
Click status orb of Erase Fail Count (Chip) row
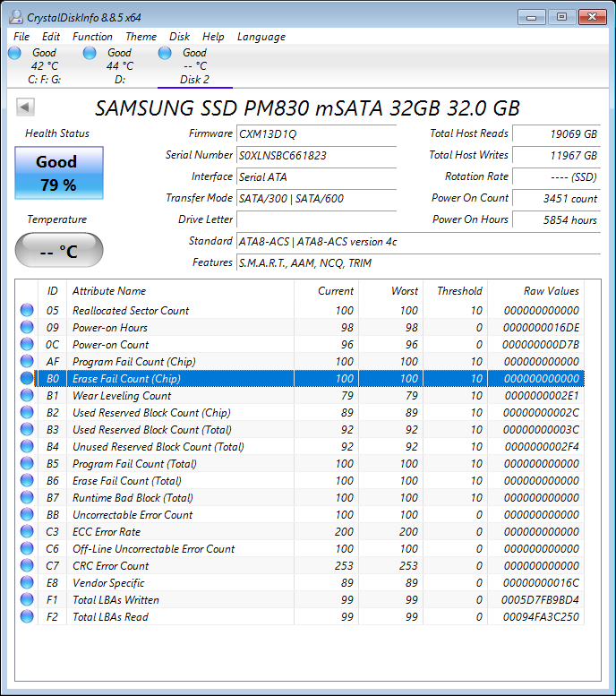[27, 378]
